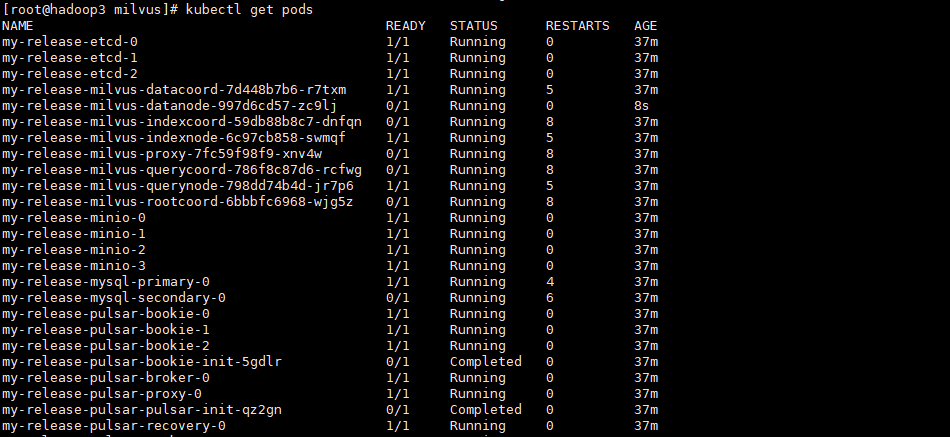Select pod name my-release-mysql-primary-0
Viewport: 950px width, 437px height.
coord(106,282)
